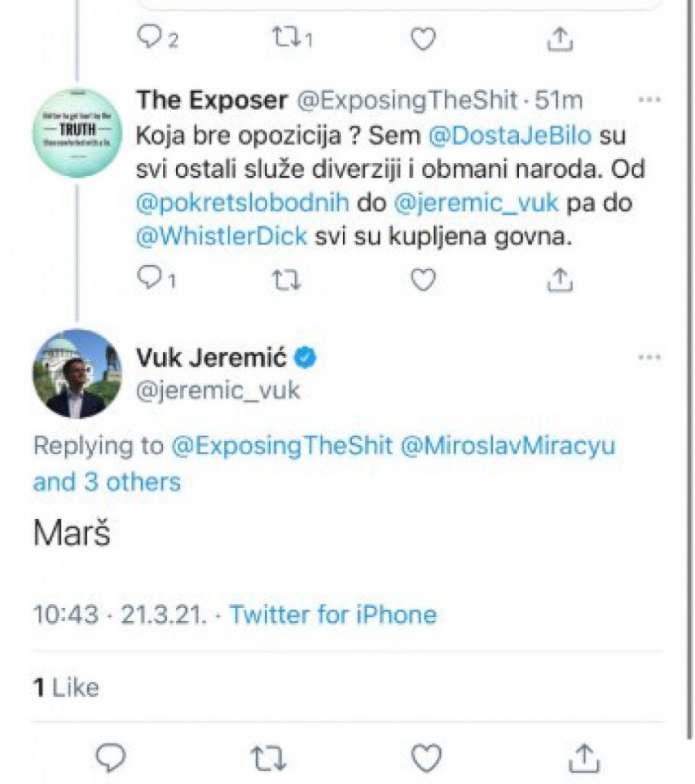Image resolution: width=695 pixels, height=784 pixels.
Task: Like the tweet at the top of the thread
Action: pyautogui.click(x=423, y=39)
